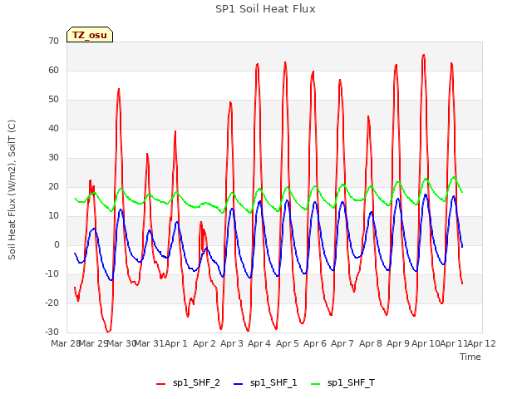
Task: Click the Time x-axis label
Action: [x=470, y=357]
